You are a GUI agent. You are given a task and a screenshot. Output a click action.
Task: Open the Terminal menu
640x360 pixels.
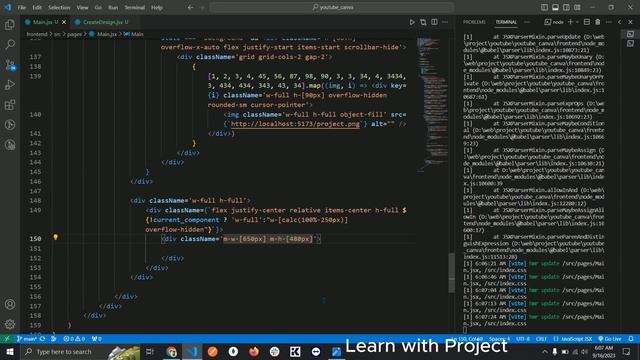135,7
